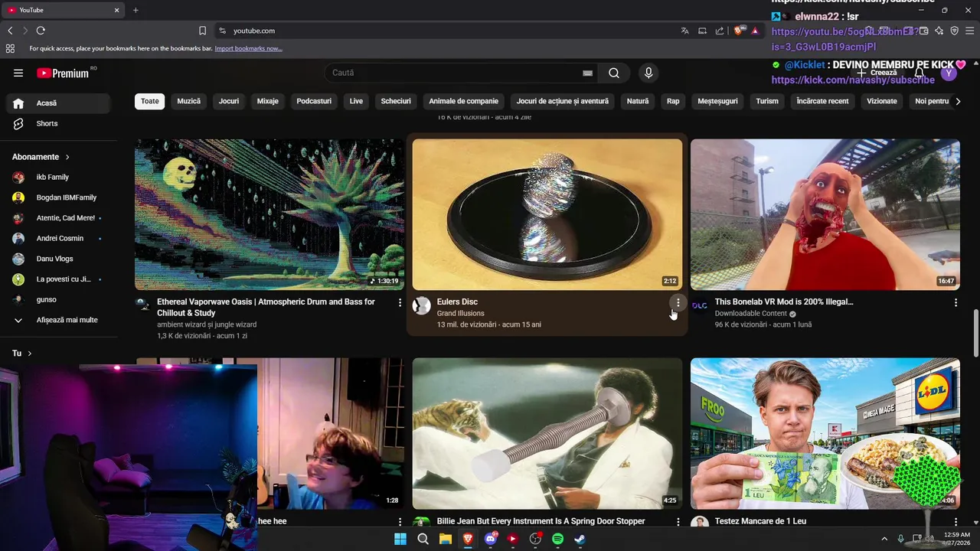Viewport: 980px width, 551px height.
Task: Select the 'Rap' category chip
Action: tap(673, 101)
